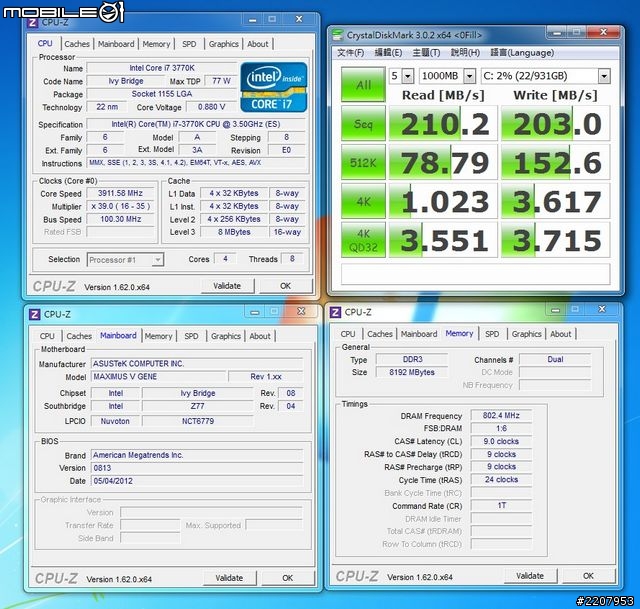Click the 512K write result 152.6

tap(556, 162)
